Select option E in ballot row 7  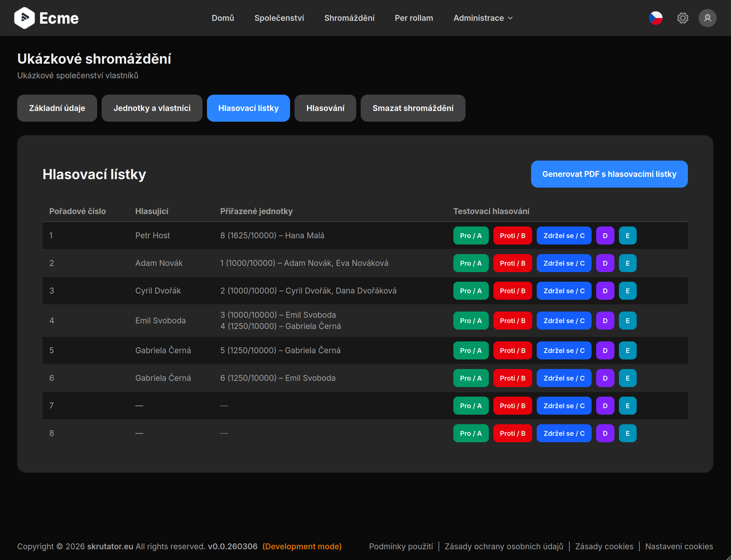(628, 406)
